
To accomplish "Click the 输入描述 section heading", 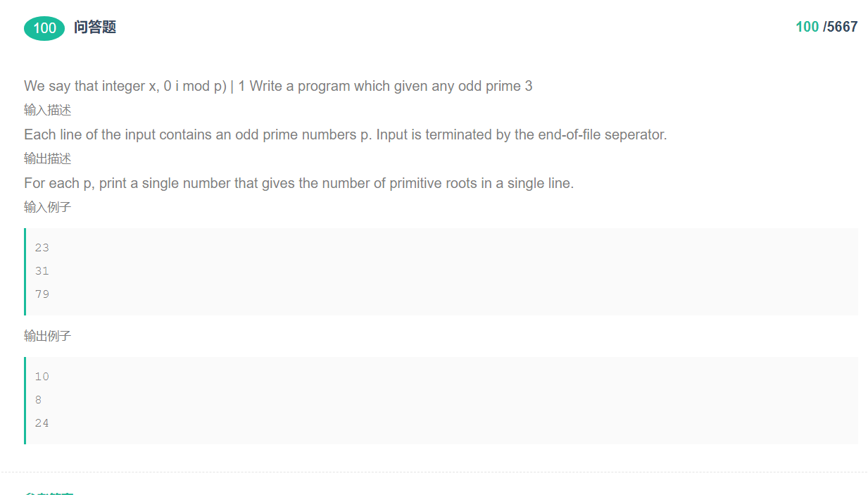I will pos(47,110).
